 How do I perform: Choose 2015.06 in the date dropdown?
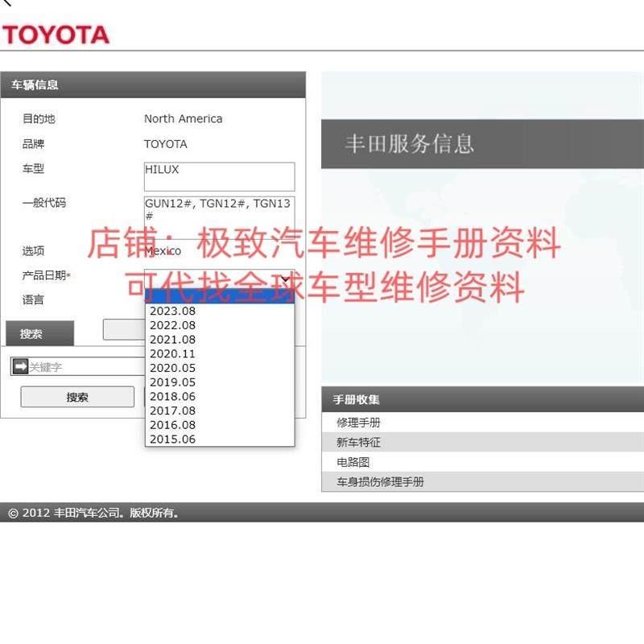[x=172, y=439]
